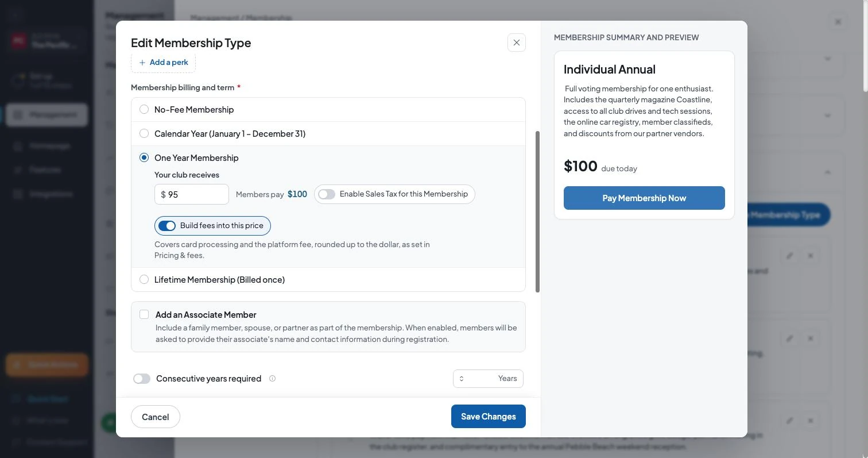The width and height of the screenshot is (868, 458).
Task: Enable the Consecutive years required switch
Action: [142, 379]
